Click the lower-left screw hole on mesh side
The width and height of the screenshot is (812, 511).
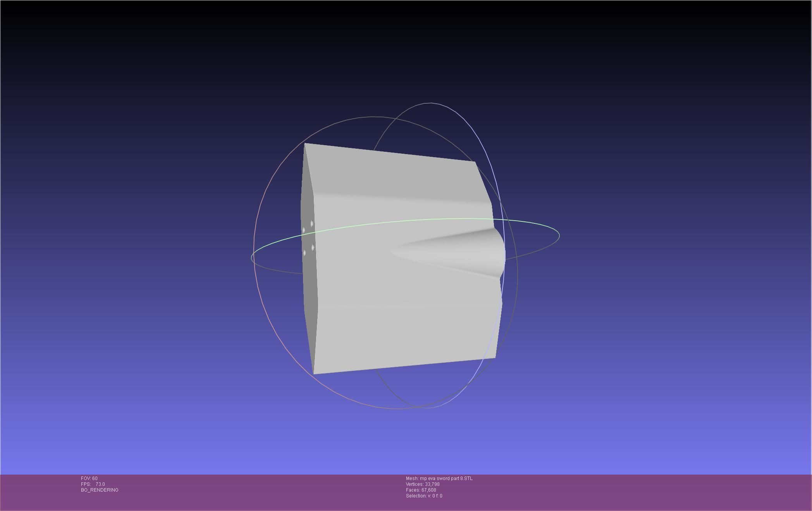[x=304, y=253]
